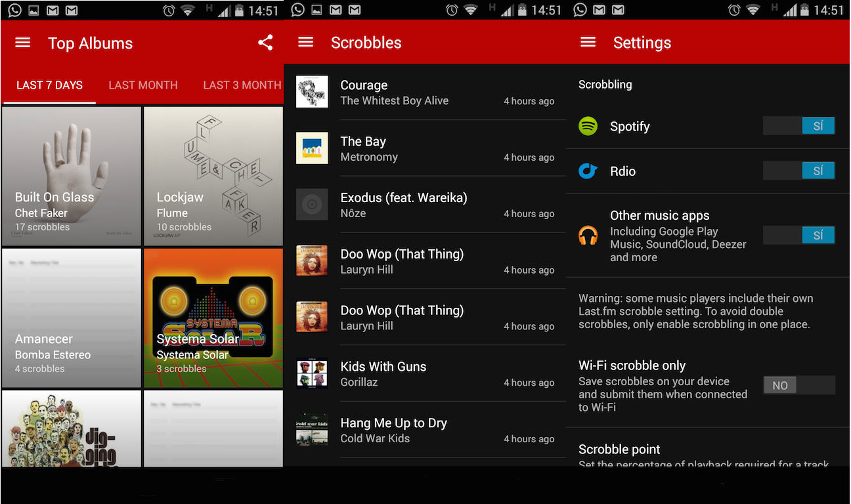This screenshot has height=504, width=851.
Task: Tap the Rdio label in Settings
Action: (x=622, y=171)
